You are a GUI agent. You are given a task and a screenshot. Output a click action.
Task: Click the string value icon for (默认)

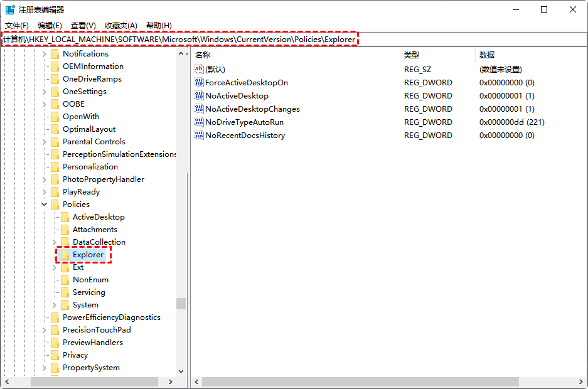click(199, 70)
